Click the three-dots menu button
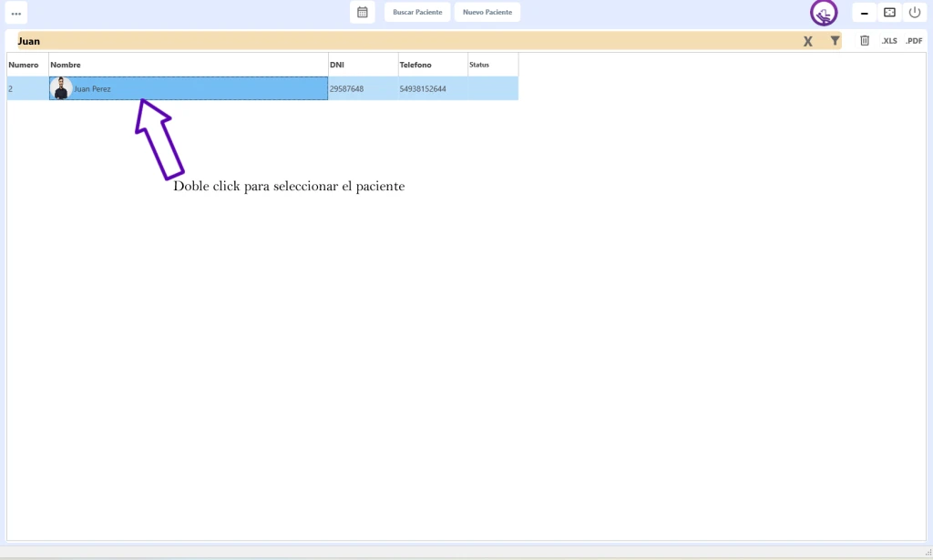 click(x=15, y=13)
